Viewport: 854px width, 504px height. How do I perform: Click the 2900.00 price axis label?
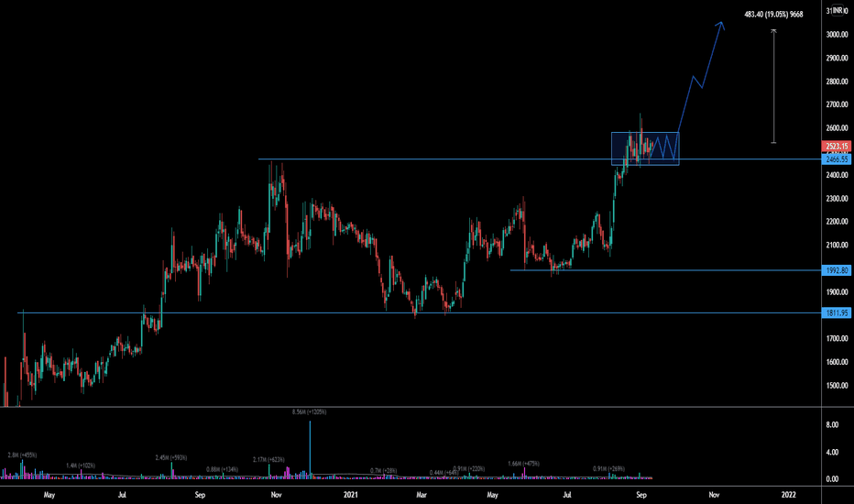point(838,58)
